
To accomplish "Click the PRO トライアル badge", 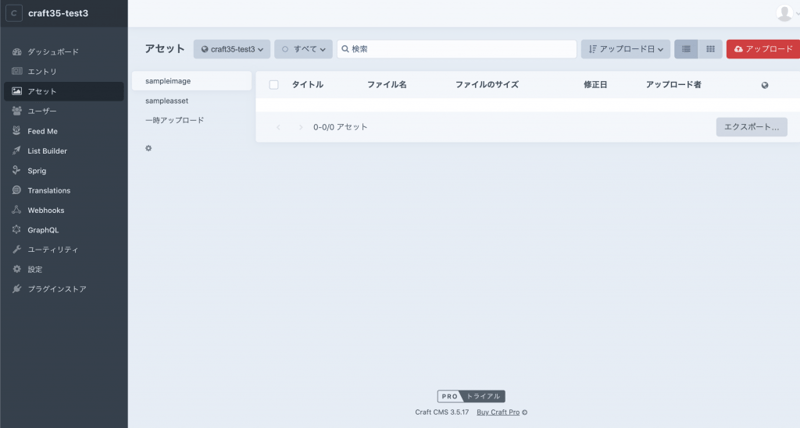I will point(471,396).
